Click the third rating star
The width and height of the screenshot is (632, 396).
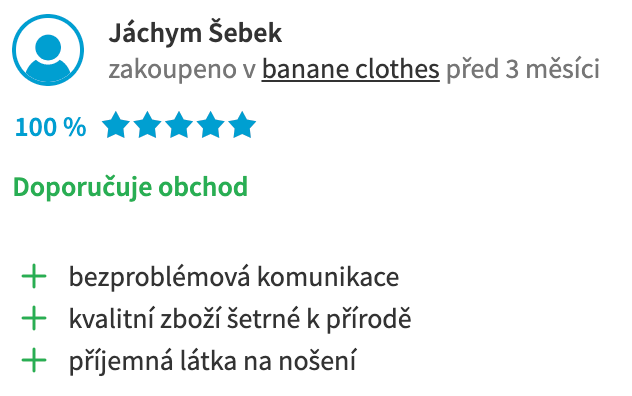(x=179, y=125)
